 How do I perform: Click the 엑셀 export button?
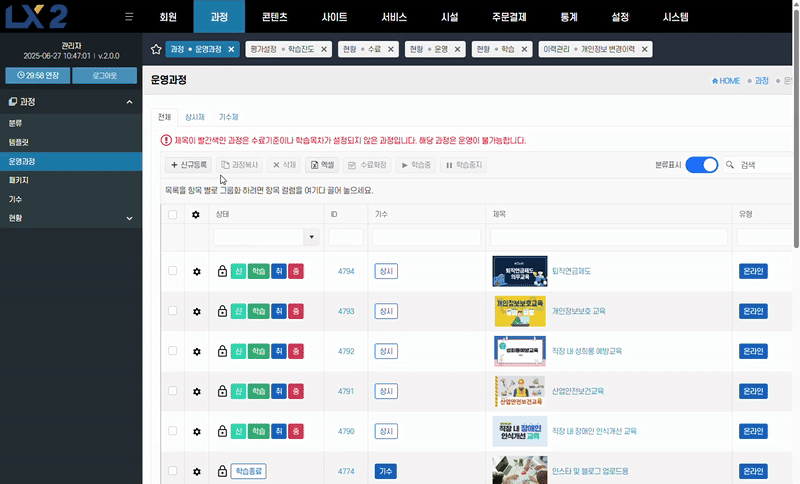pyautogui.click(x=322, y=165)
